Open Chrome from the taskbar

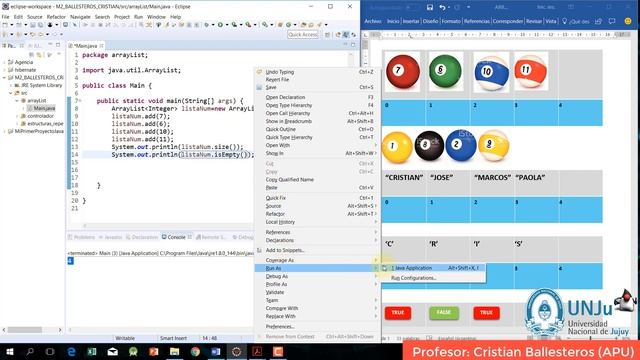[x=195, y=351]
